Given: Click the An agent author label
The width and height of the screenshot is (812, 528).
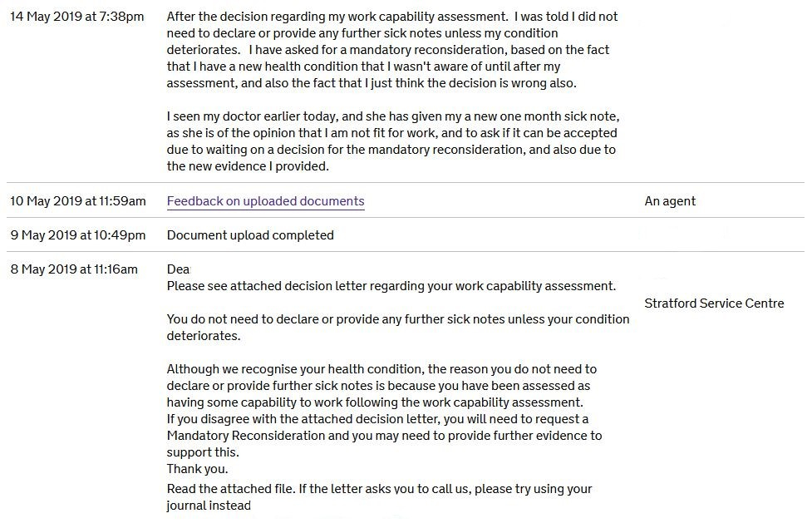Looking at the screenshot, I should coord(670,201).
